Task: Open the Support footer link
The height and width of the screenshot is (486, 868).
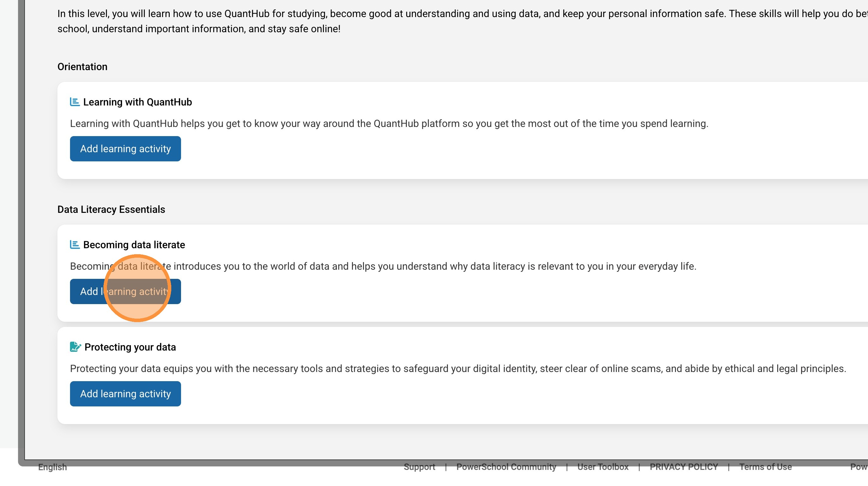Action: point(419,467)
